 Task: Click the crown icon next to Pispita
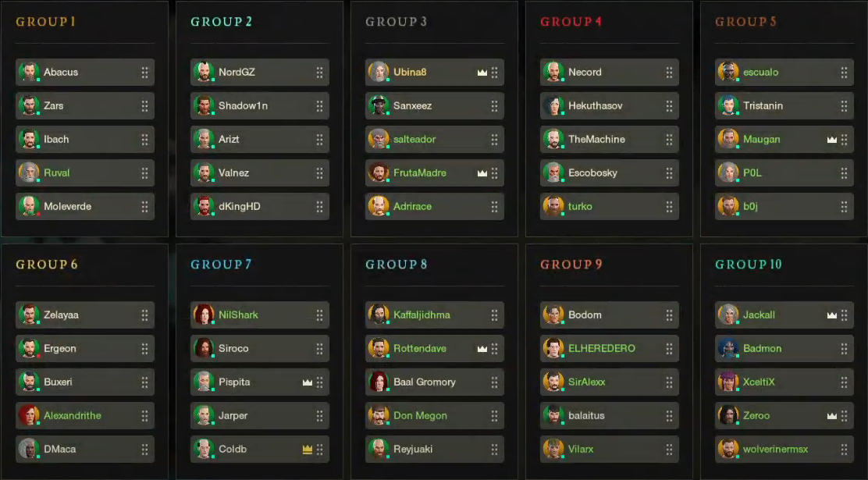(x=308, y=382)
